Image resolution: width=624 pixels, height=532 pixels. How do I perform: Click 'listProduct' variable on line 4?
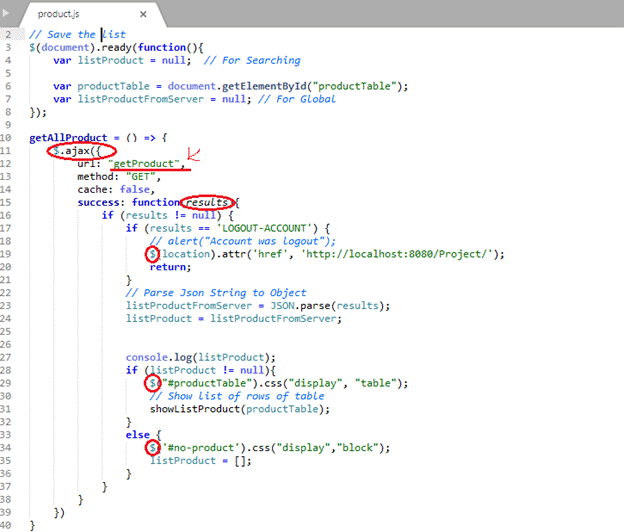point(111,60)
